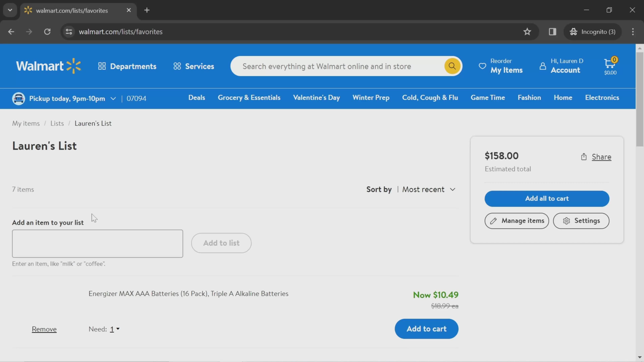Click the pickup car icon
Image resolution: width=644 pixels, height=362 pixels.
(18, 98)
